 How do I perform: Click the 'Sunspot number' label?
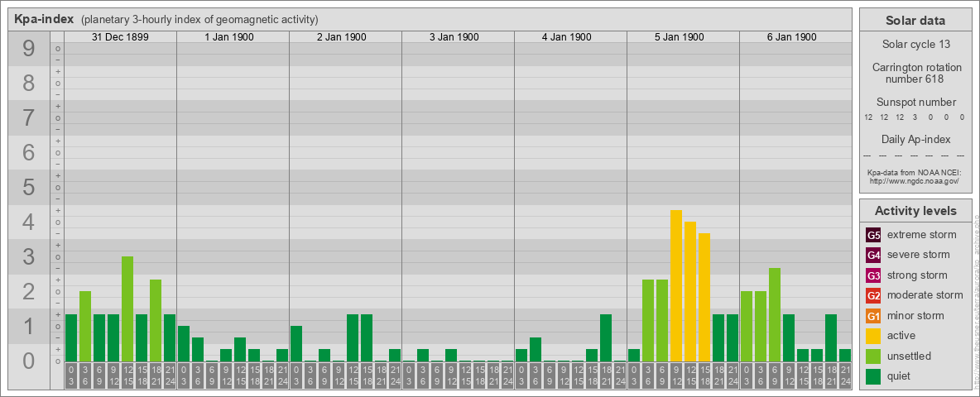click(x=915, y=103)
